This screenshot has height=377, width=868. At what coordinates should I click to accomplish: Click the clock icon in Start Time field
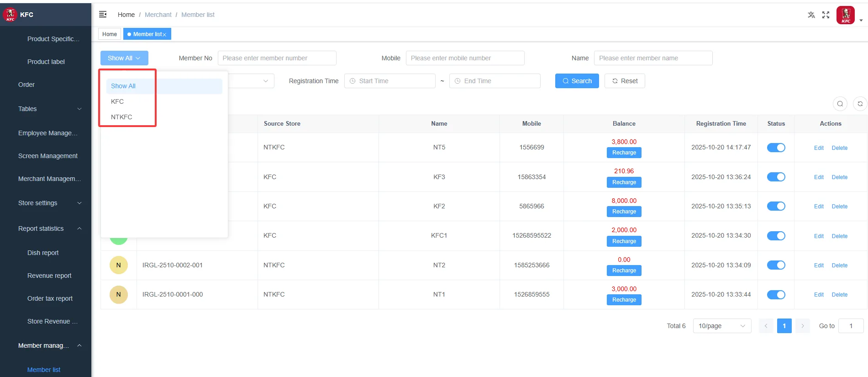pyautogui.click(x=352, y=81)
